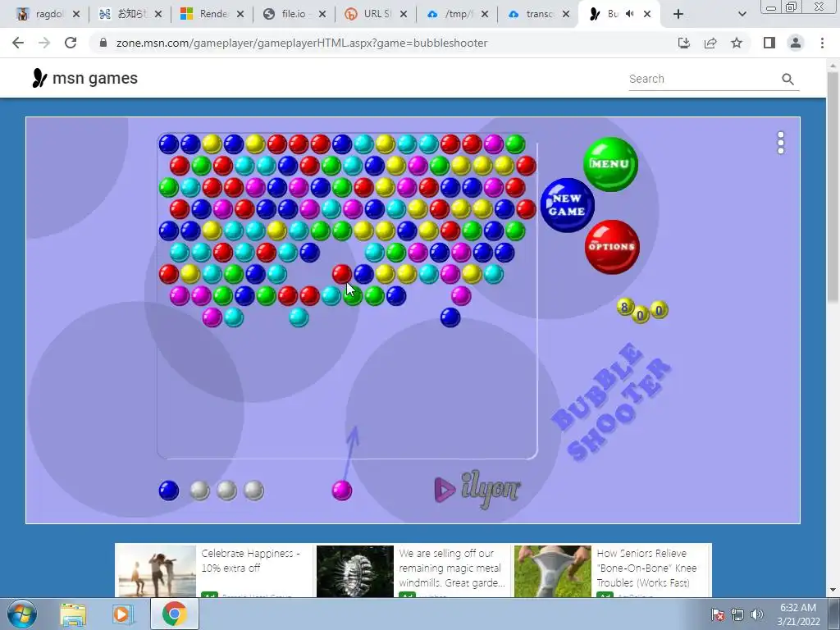Share this page using the share icon

[710, 43]
